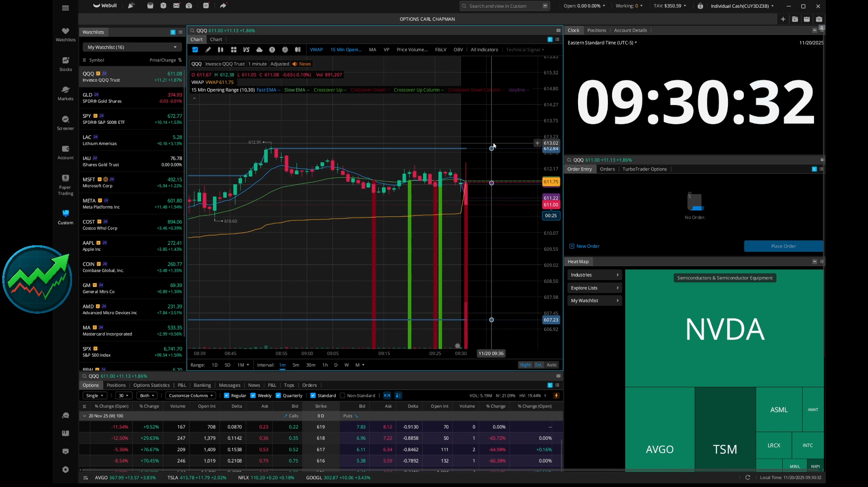The width and height of the screenshot is (868, 487).
Task: Expand the Industries list in Heat Map
Action: (x=594, y=275)
